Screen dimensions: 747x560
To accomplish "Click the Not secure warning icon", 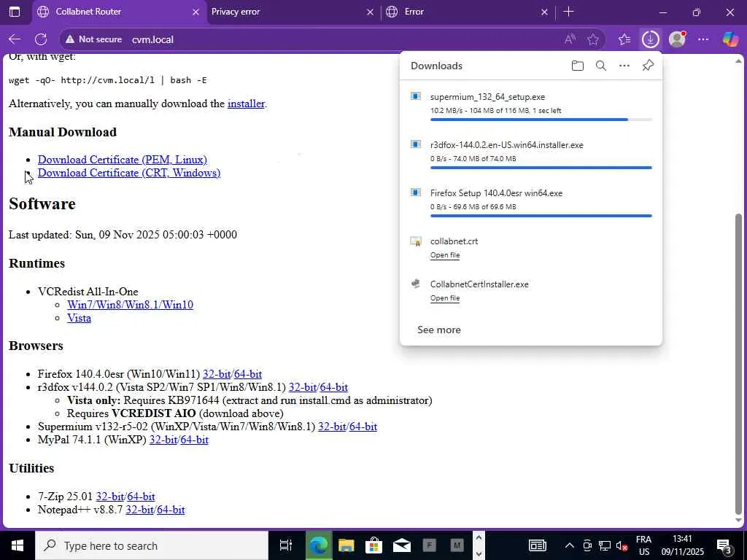I will click(70, 39).
